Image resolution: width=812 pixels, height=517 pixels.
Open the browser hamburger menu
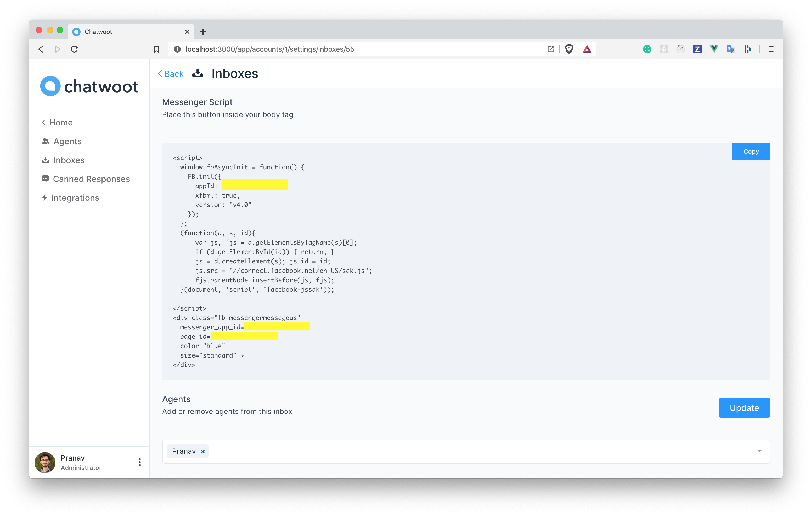click(x=771, y=49)
